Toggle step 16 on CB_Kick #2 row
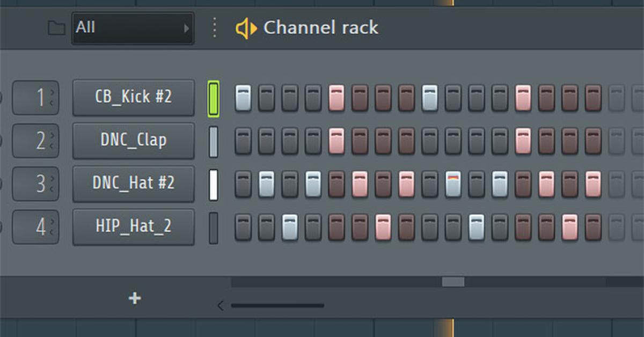The height and width of the screenshot is (337, 644). [x=594, y=98]
